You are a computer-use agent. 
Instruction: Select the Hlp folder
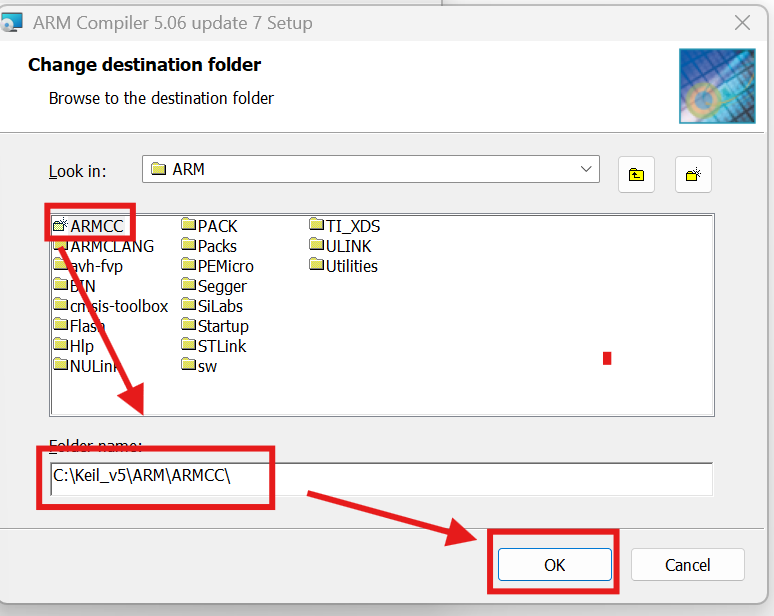(74, 346)
